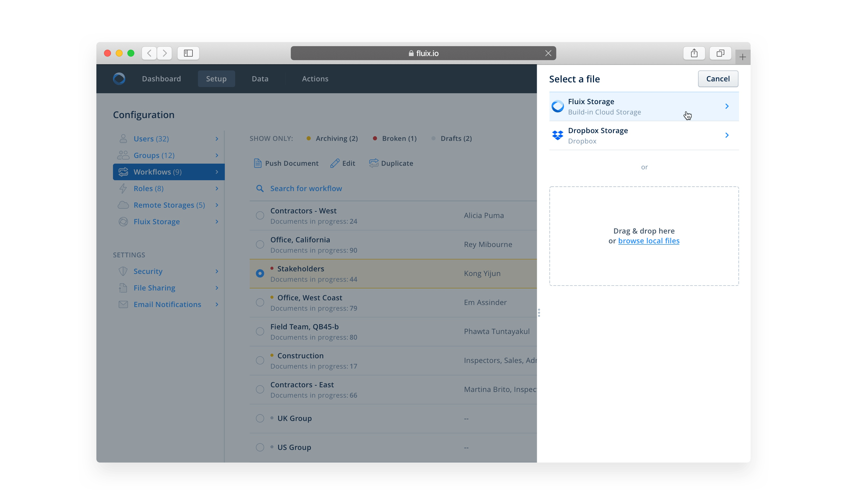Click the browse local files link
Image resolution: width=847 pixels, height=504 pixels.
648,241
